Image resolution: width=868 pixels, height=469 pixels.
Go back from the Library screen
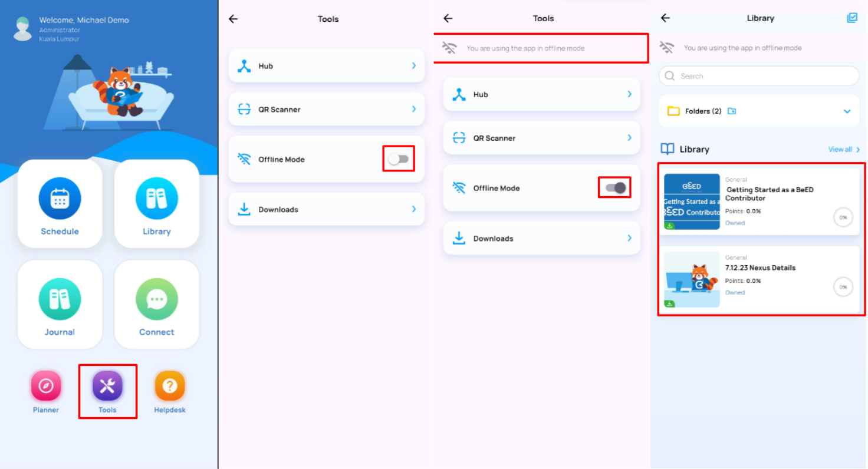click(665, 18)
